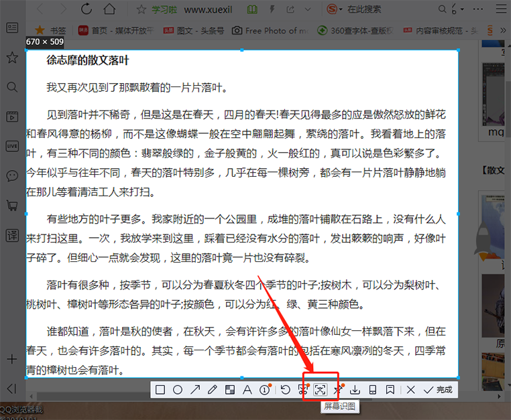Click the horizontal scrollbar right arrow
Viewport: 511px width, 420px height.
tap(499, 397)
